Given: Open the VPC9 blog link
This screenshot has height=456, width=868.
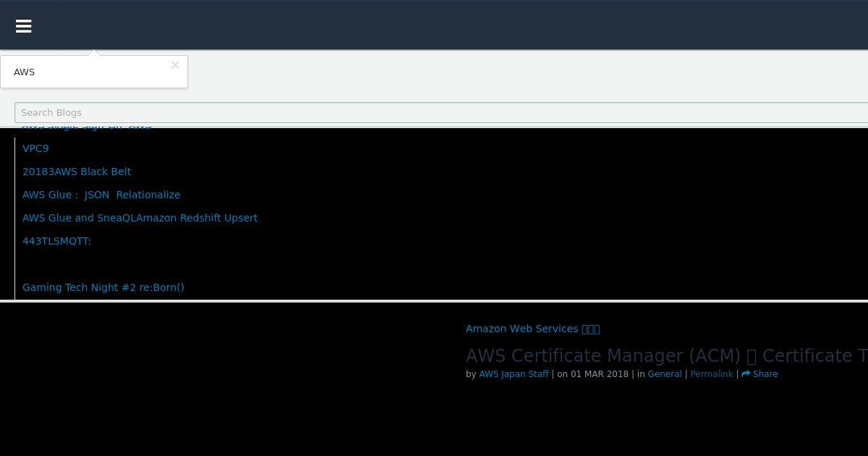Looking at the screenshot, I should [35, 148].
